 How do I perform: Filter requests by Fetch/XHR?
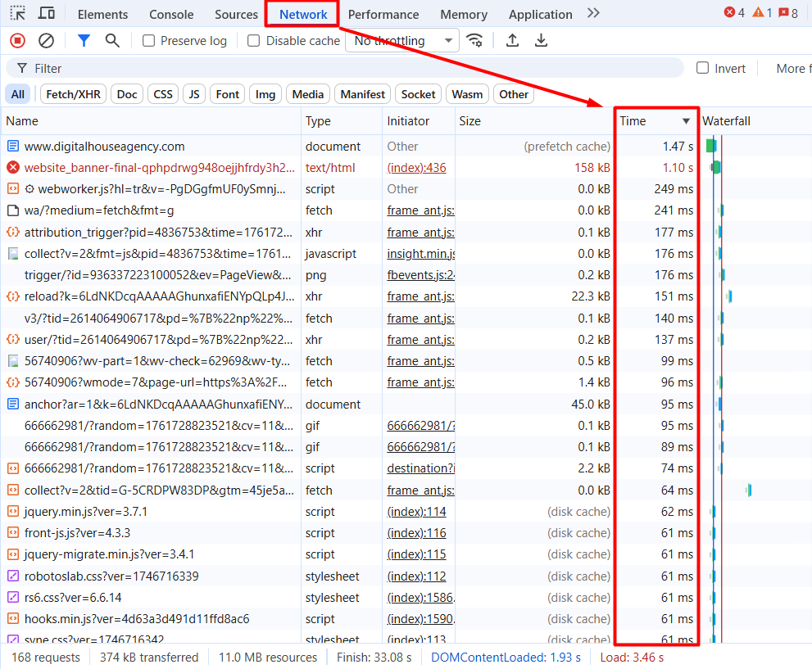click(x=73, y=94)
